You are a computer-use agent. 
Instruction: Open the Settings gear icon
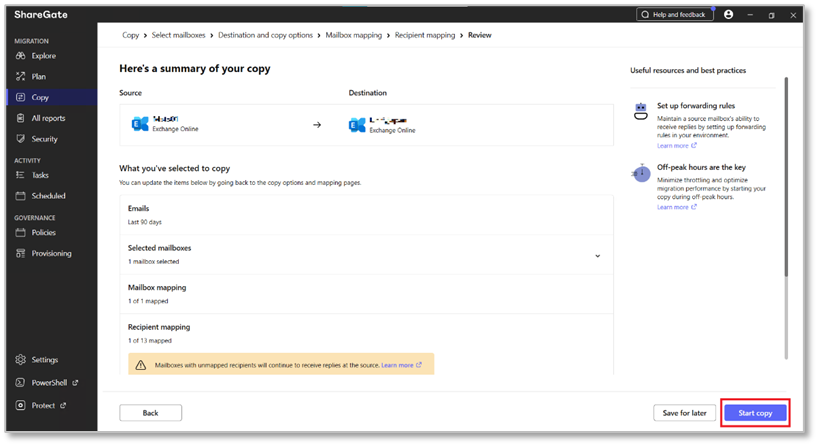click(x=20, y=360)
